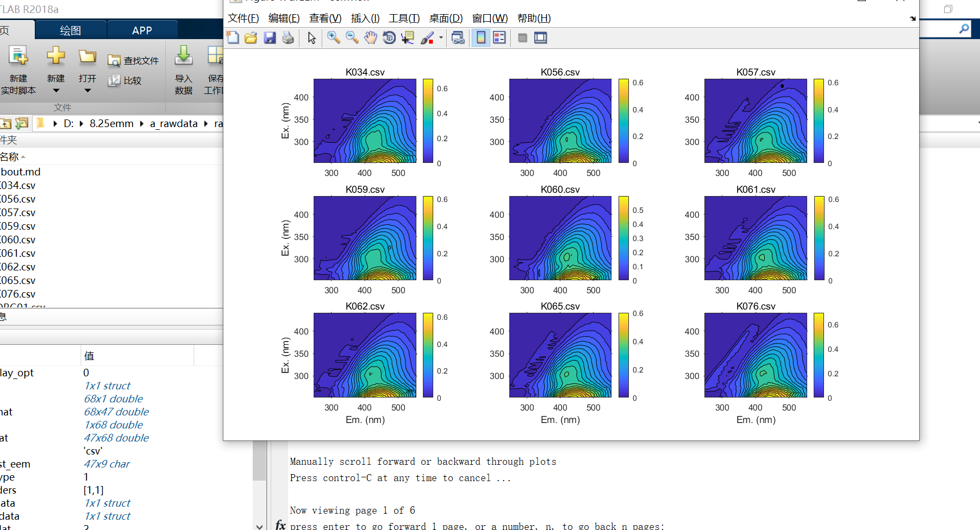Open the 帮助(H) menu
Image resolution: width=980 pixels, height=530 pixels.
[534, 18]
